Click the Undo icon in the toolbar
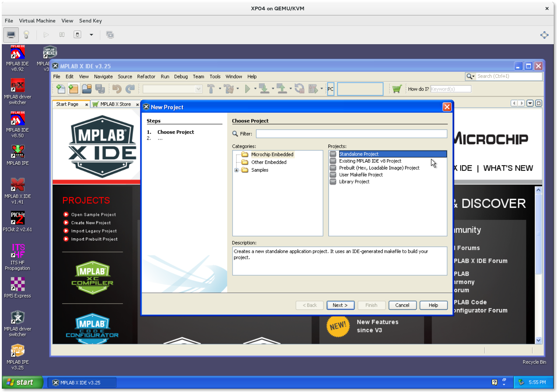Viewport: 557px width, 392px height. (117, 89)
